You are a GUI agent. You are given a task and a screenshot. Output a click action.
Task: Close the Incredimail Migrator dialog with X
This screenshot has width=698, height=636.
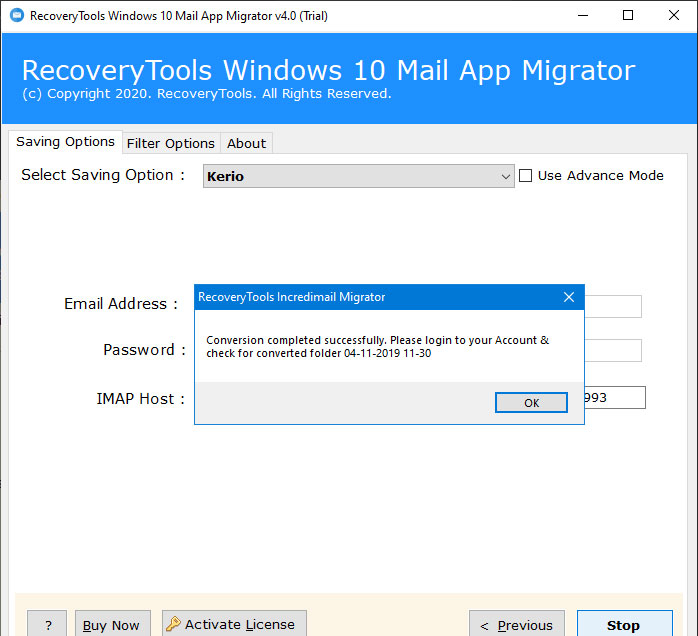point(569,297)
